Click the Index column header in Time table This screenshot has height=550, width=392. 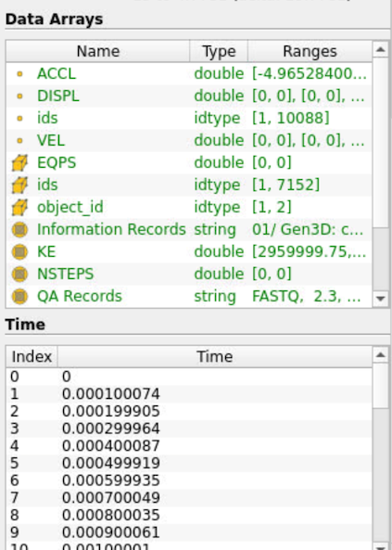click(x=32, y=357)
